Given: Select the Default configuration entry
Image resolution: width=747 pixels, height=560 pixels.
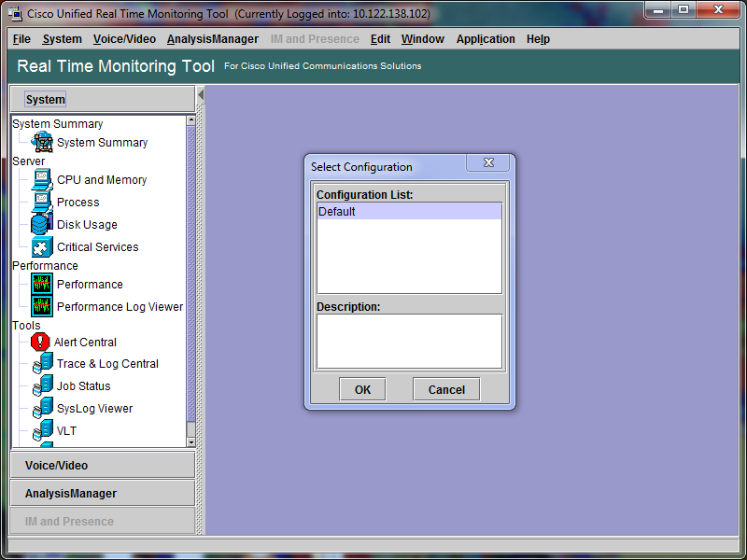Looking at the screenshot, I should pos(409,212).
